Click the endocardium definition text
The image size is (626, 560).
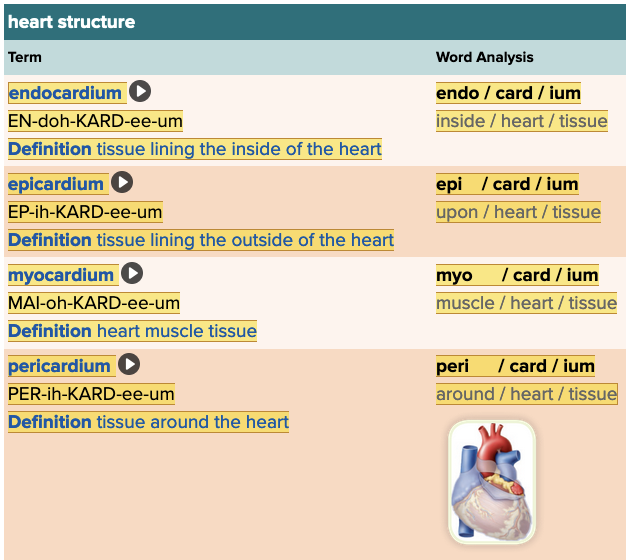coord(239,149)
